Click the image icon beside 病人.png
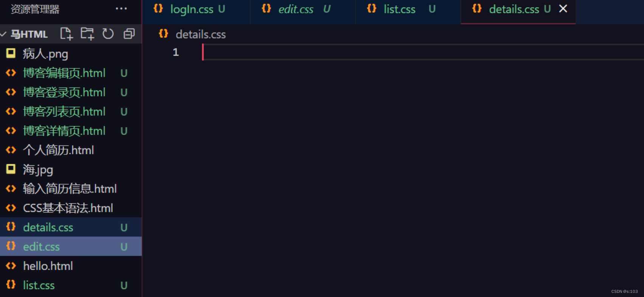Viewport: 644px width, 297px height. coord(11,53)
